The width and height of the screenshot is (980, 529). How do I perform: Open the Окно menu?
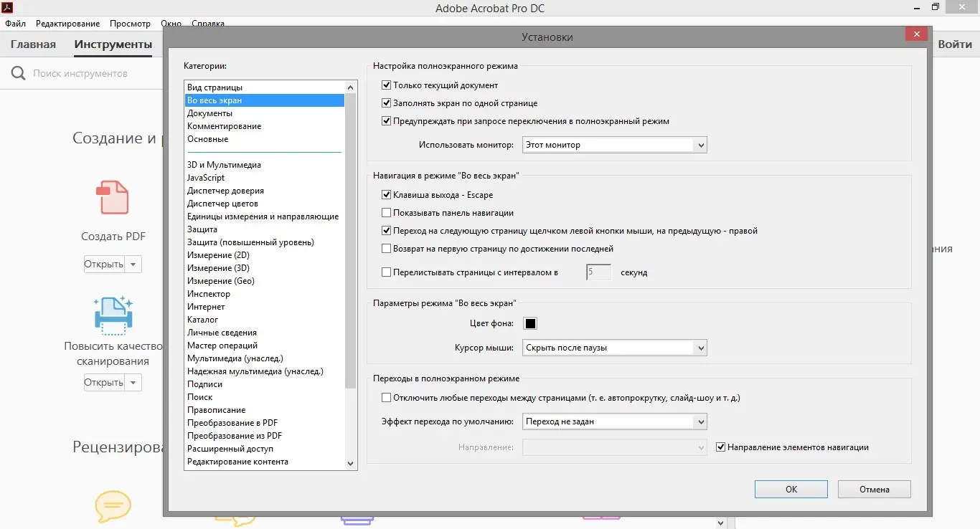[171, 24]
